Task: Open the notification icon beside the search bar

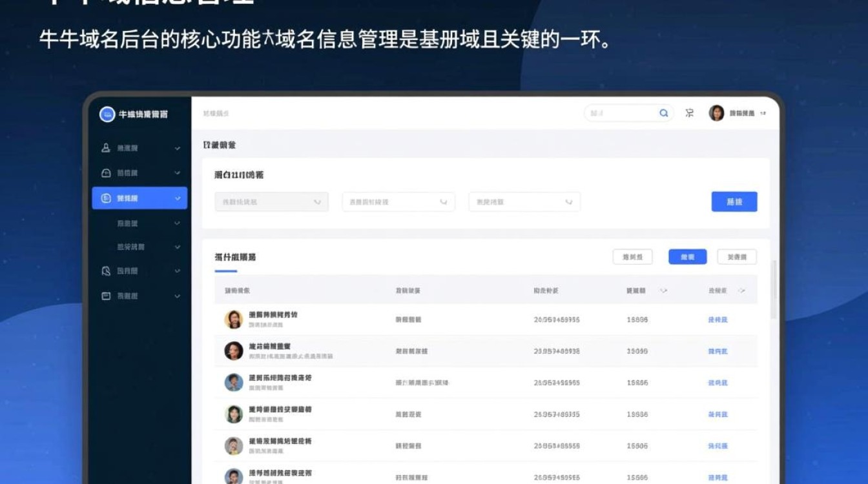Action: click(x=689, y=112)
